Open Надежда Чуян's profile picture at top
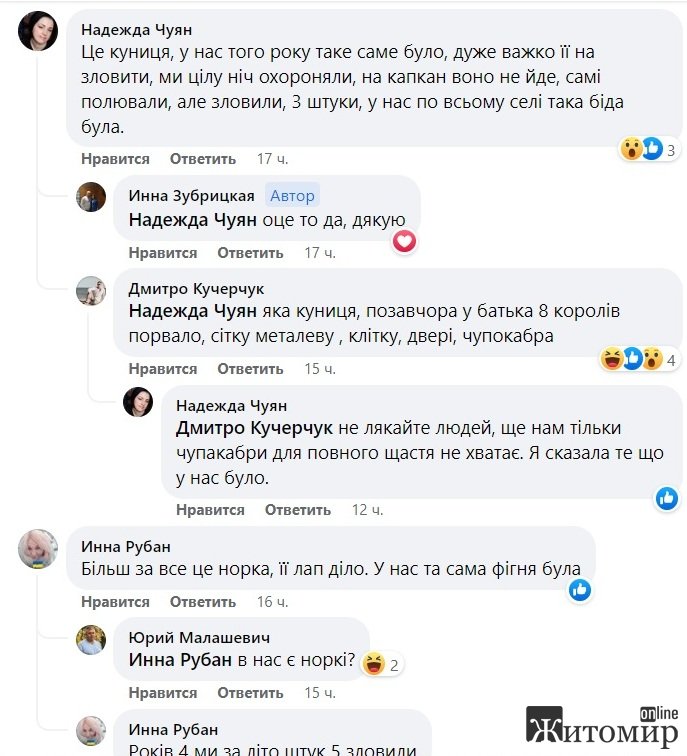Viewport: 687px width, 756px height. point(38,32)
